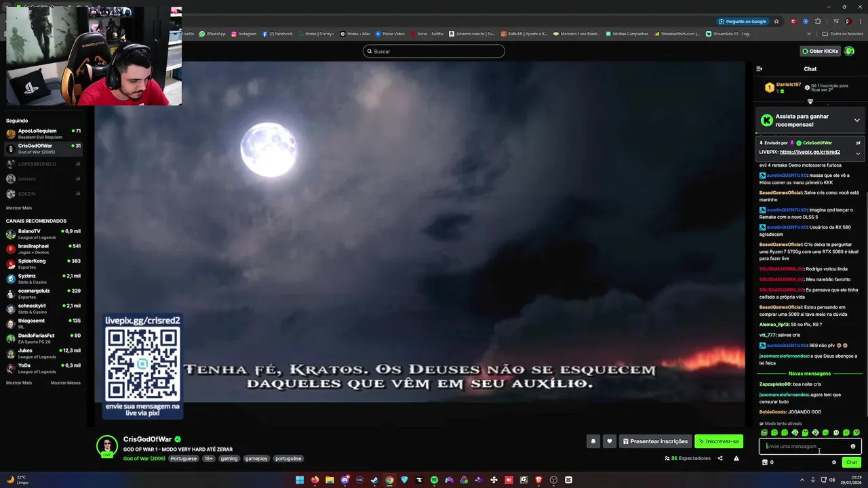Open the share stream icon
The image size is (868, 488).
tap(720, 458)
